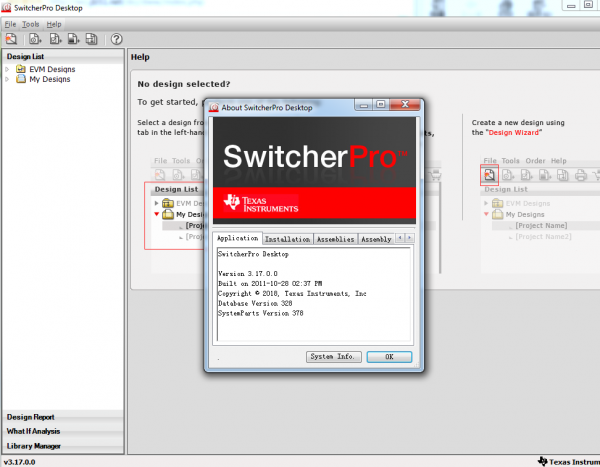
Task: Open the Help menu
Action: (x=54, y=24)
